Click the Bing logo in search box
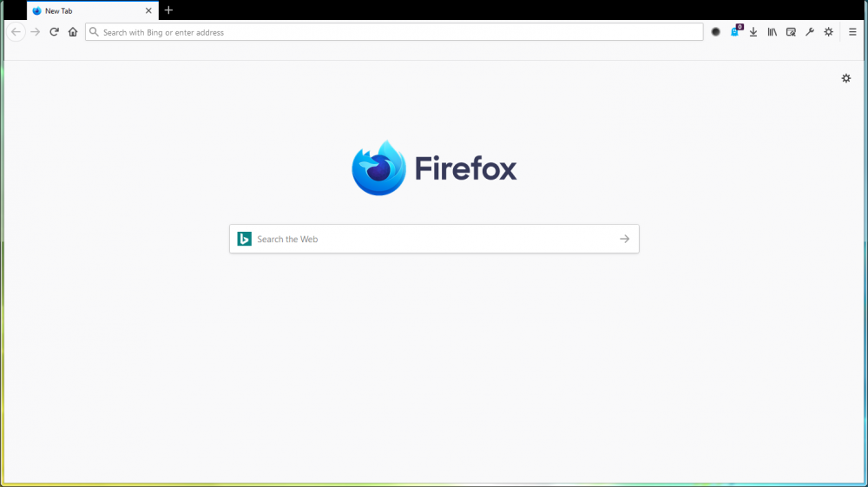Image resolution: width=868 pixels, height=487 pixels. point(244,239)
